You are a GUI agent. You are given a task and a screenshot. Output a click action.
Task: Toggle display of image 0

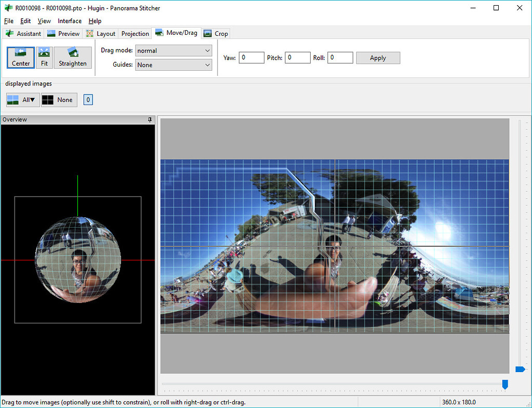[88, 99]
